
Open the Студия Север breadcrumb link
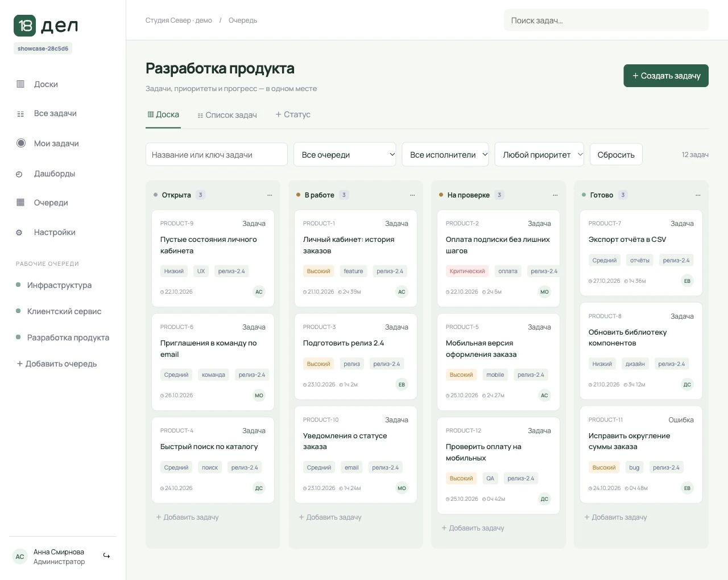179,20
